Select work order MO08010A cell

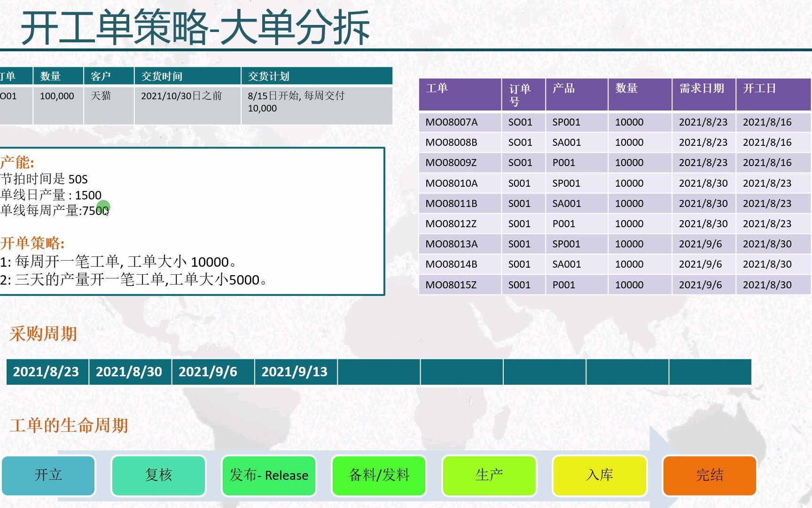(460, 183)
